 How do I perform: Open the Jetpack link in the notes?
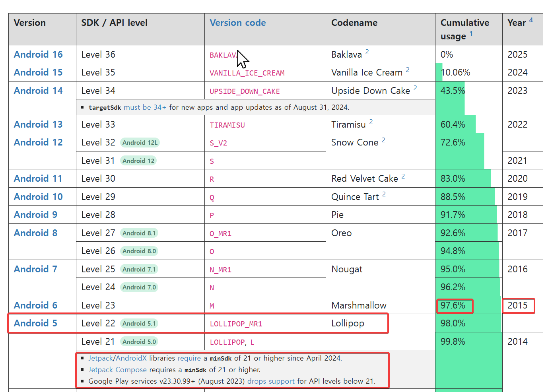click(101, 358)
